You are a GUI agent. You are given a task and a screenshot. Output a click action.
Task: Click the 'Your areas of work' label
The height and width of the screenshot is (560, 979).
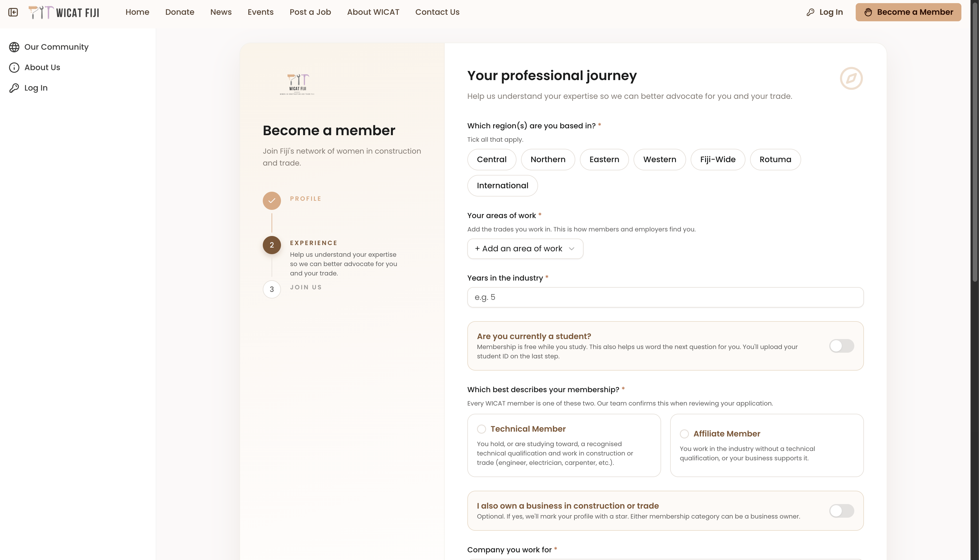click(x=502, y=216)
